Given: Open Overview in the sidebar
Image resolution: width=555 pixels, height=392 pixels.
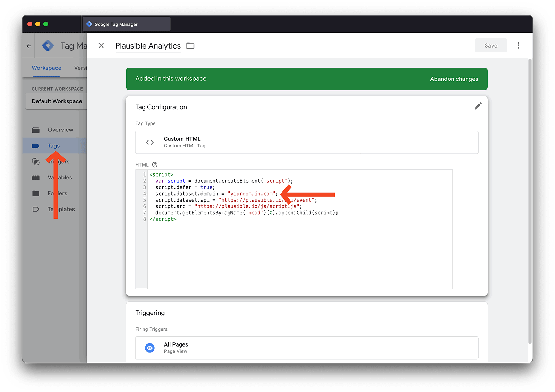Looking at the screenshot, I should [x=60, y=130].
